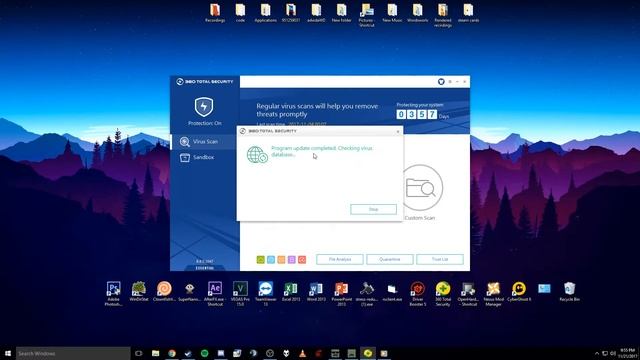640x360 pixels.
Task: Click the orange scan engine icon
Action: pyautogui.click(x=281, y=260)
